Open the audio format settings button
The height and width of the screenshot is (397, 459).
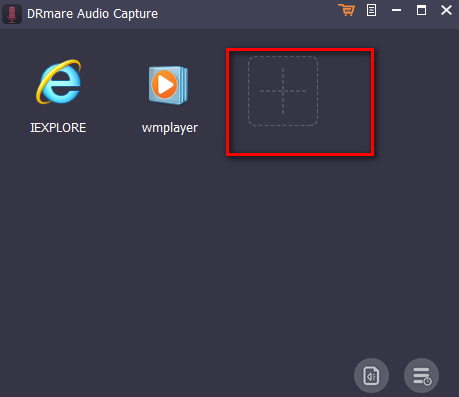[x=371, y=376]
